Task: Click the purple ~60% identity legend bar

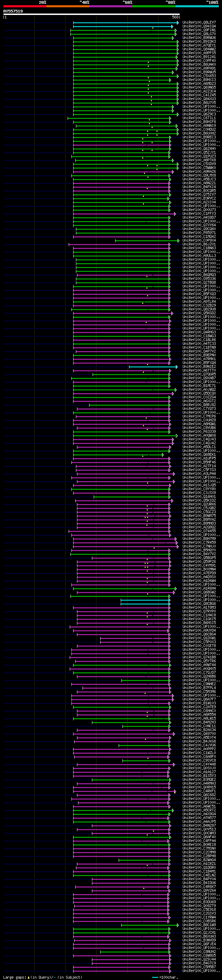Action: point(111,6)
